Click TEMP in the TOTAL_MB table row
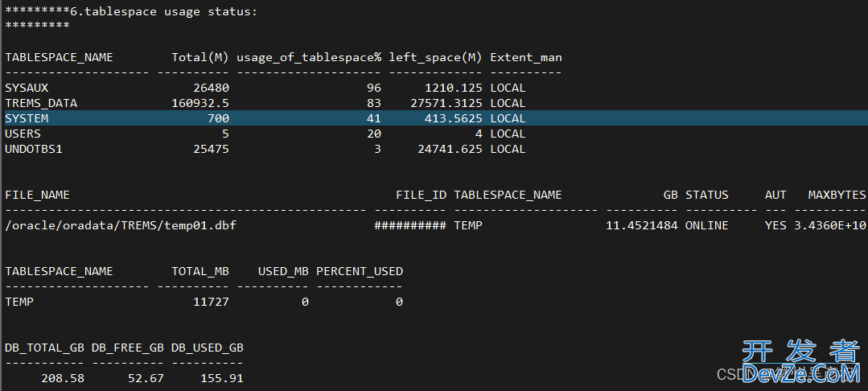 [x=19, y=302]
